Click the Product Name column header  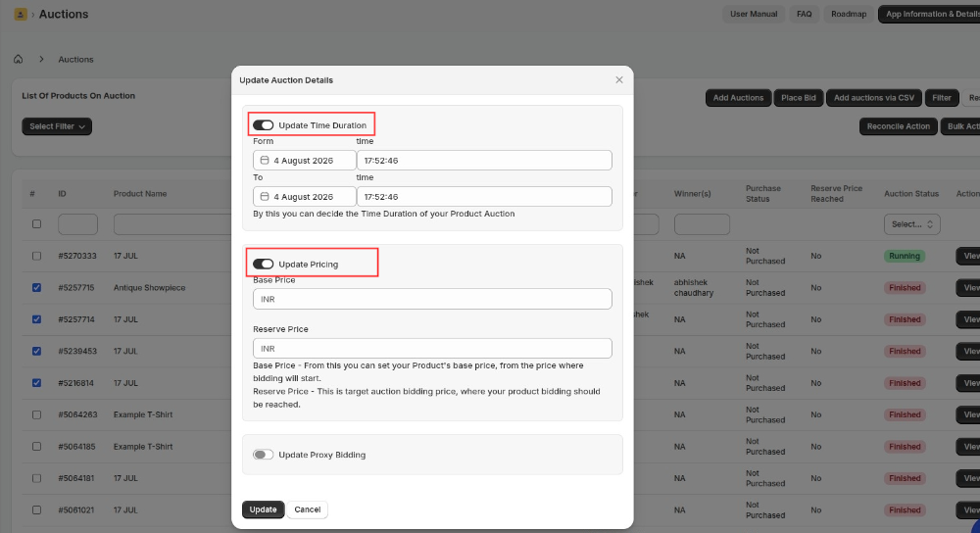click(x=140, y=194)
